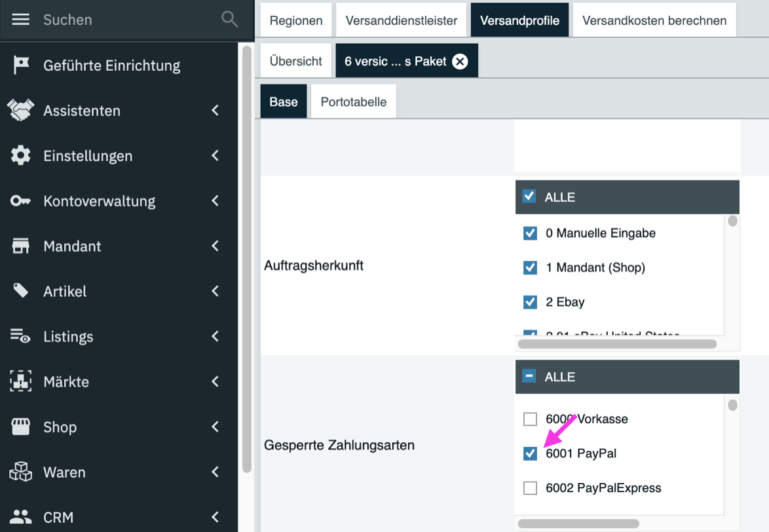Screen dimensions: 769x532
Task: Close the '6 versic ... s Paket' tab
Action: (460, 62)
